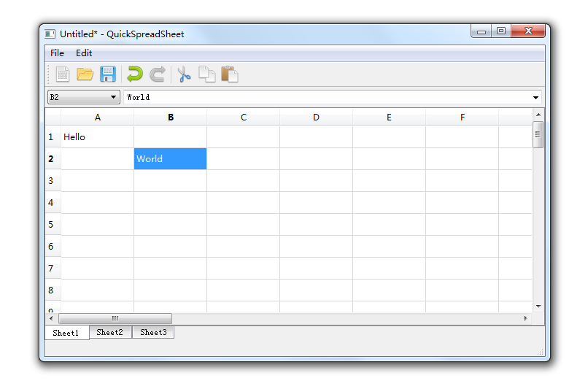The height and width of the screenshot is (389, 588).
Task: Click the formula field containing World
Action: (332, 97)
